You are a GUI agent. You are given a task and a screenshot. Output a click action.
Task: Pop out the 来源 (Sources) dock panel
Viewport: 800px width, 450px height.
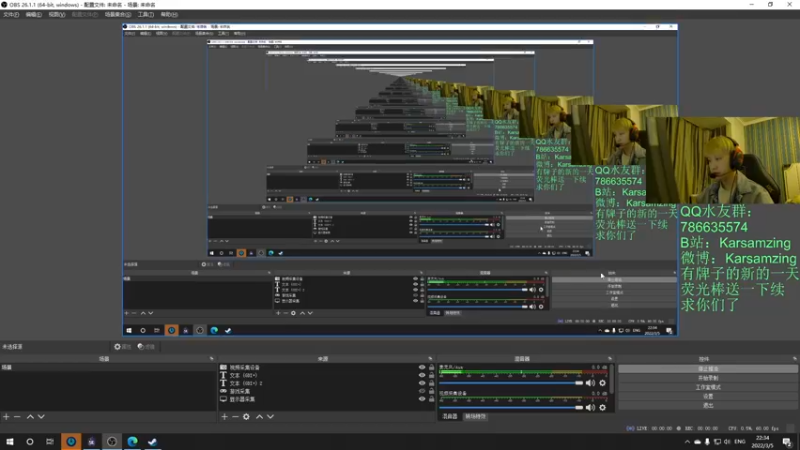pyautogui.click(x=430, y=359)
